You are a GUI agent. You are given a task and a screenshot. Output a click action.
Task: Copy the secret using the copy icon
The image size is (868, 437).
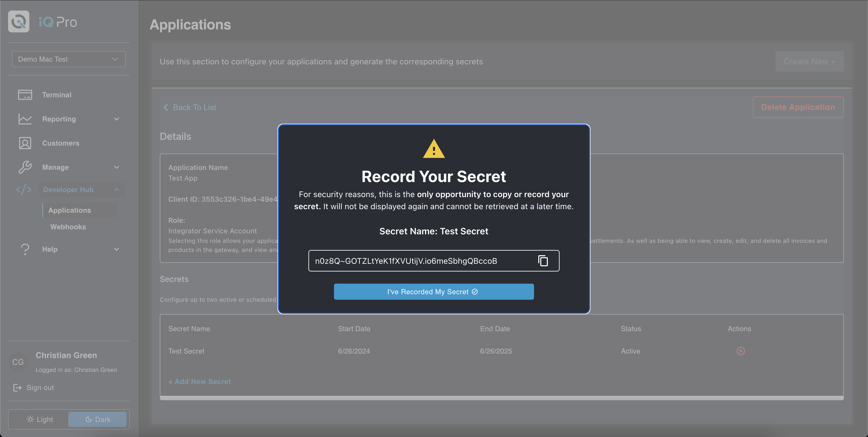point(543,260)
